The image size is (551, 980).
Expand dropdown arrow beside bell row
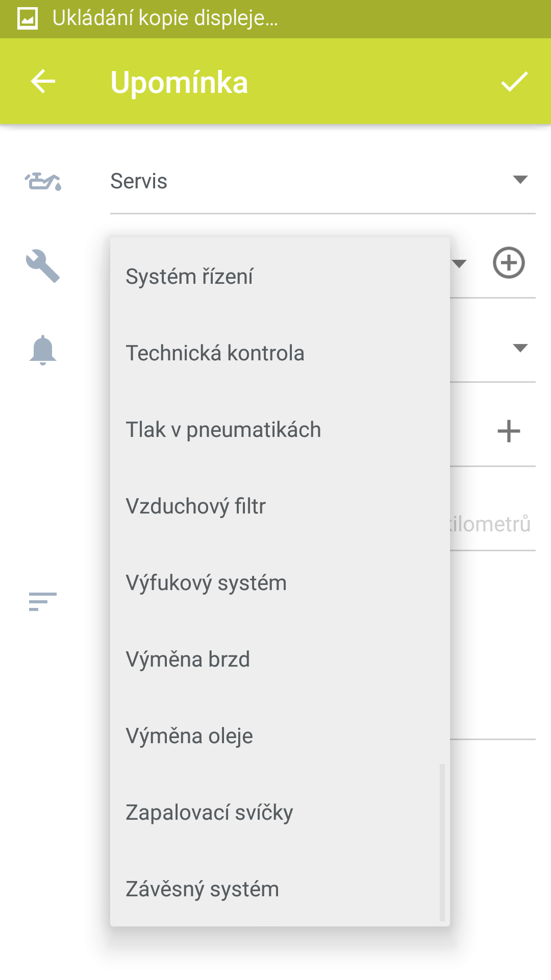pos(520,348)
